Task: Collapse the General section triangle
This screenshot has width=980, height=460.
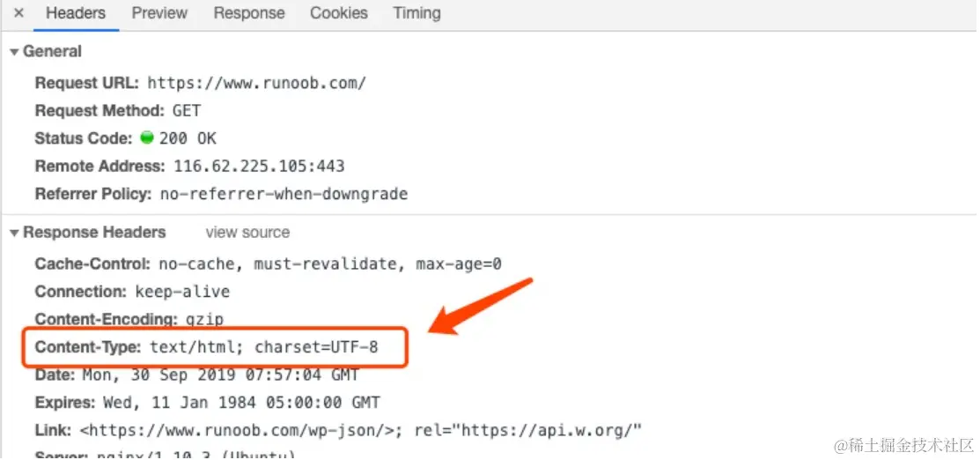Action: (14, 52)
